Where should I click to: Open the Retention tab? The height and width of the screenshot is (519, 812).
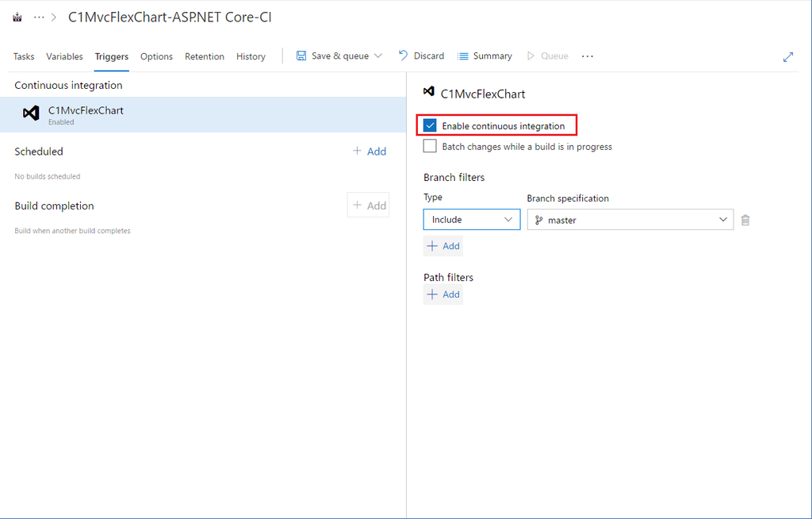coord(205,56)
